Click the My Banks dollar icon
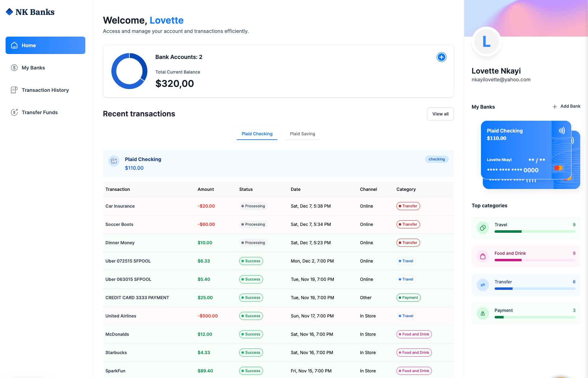Screen dimensions: 588x378 click(14, 68)
